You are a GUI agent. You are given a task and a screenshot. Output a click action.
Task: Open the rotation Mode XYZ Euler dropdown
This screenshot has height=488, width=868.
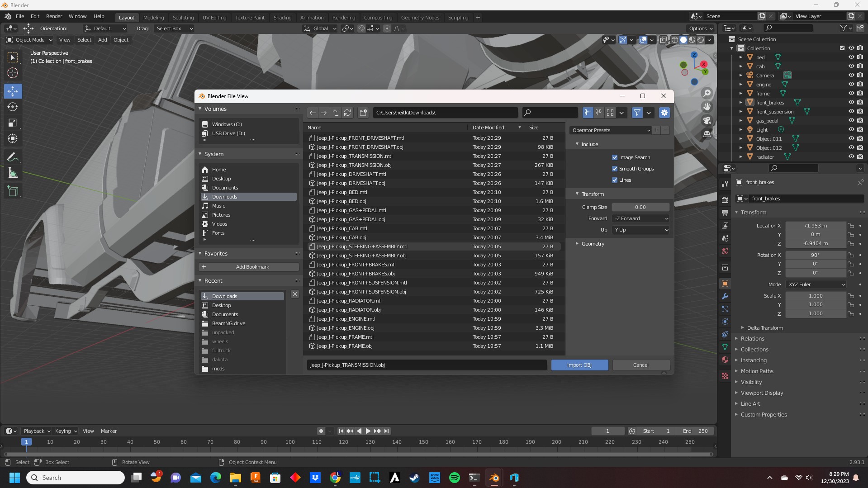tap(816, 284)
